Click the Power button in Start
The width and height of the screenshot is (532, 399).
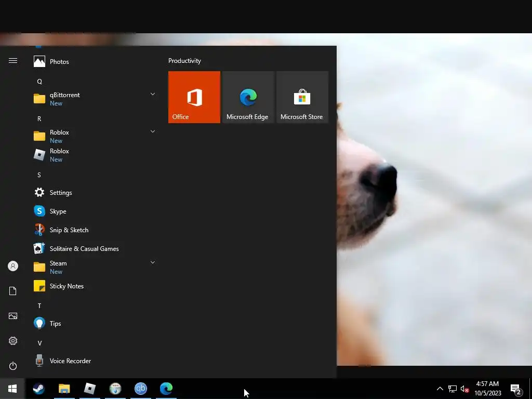[13, 366]
